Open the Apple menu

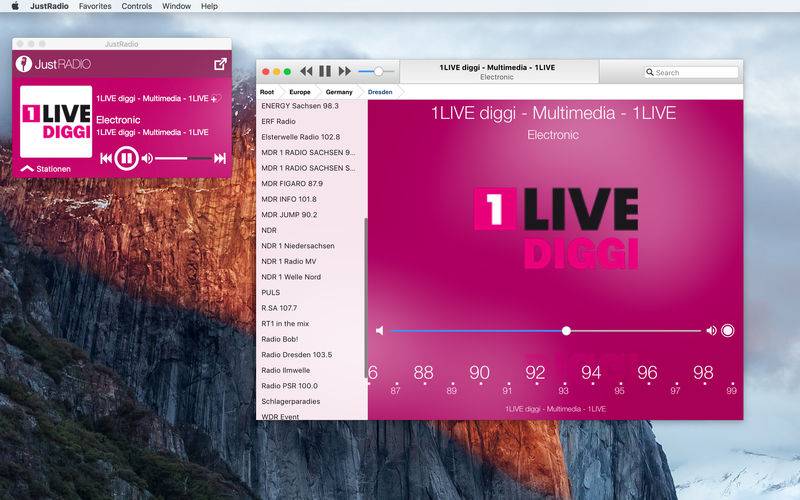tap(15, 6)
